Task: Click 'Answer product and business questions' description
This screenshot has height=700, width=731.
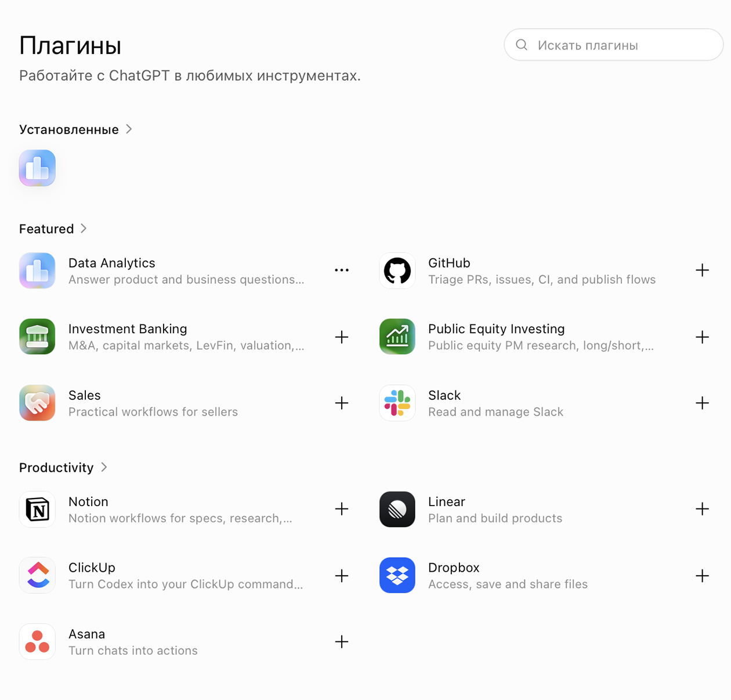Action: pyautogui.click(x=186, y=279)
